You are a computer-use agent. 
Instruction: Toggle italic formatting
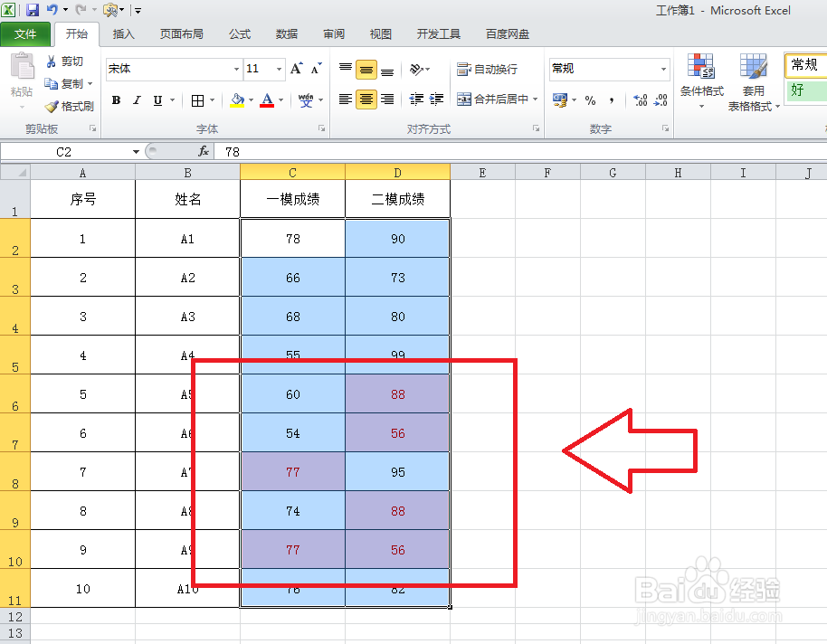pyautogui.click(x=138, y=99)
